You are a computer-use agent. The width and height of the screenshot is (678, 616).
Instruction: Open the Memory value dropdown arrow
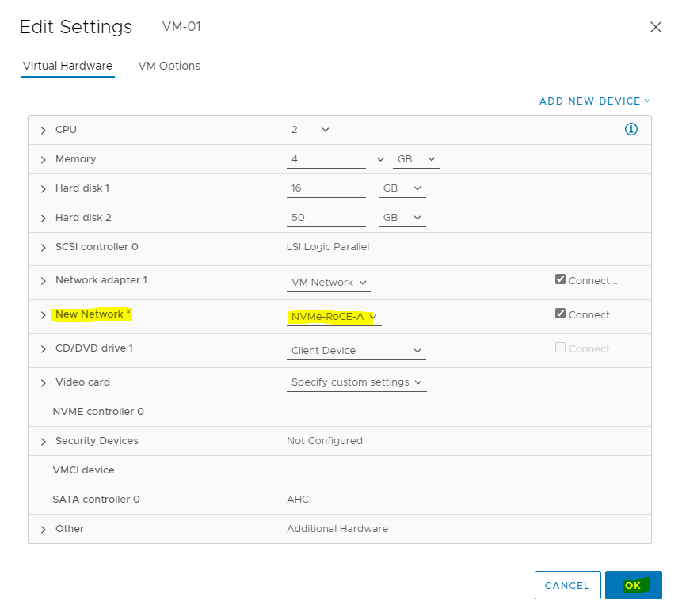tap(380, 159)
